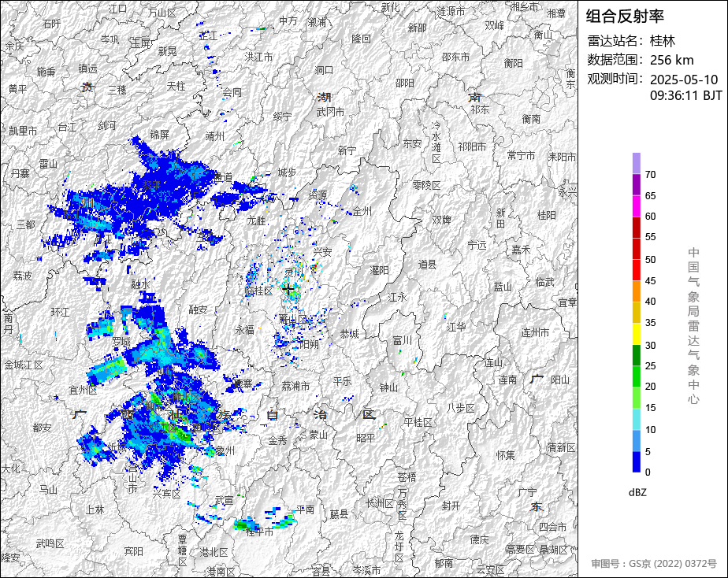Click the 罗城 map label
Viewport: 728px width, 578px height.
(x=121, y=343)
